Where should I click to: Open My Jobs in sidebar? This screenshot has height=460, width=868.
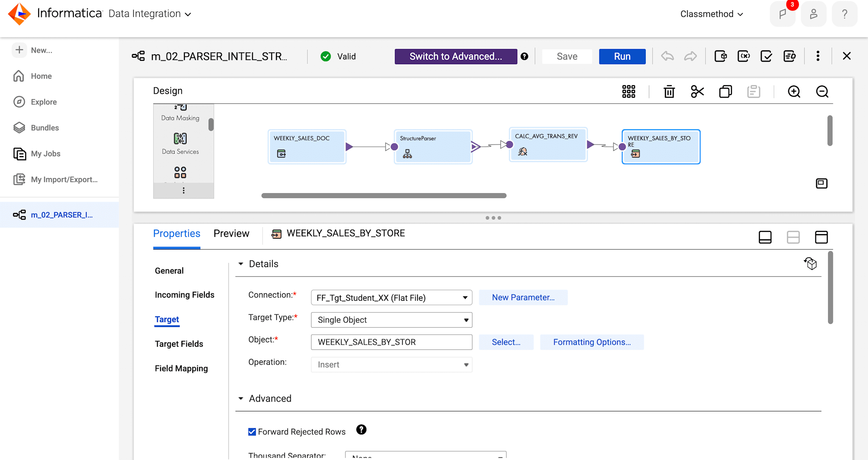tap(37, 154)
